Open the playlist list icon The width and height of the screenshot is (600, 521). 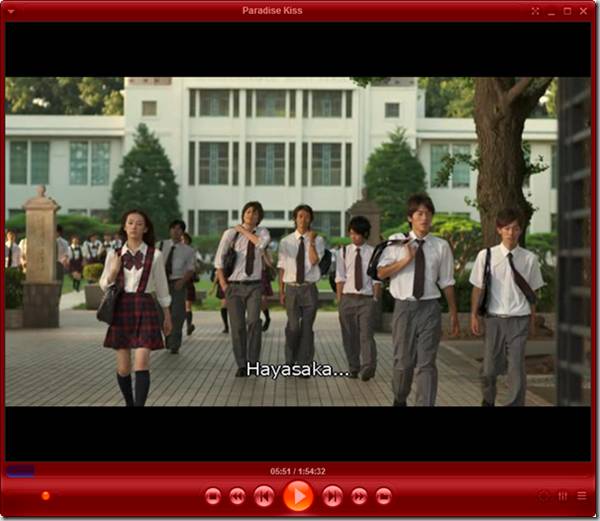click(582, 496)
